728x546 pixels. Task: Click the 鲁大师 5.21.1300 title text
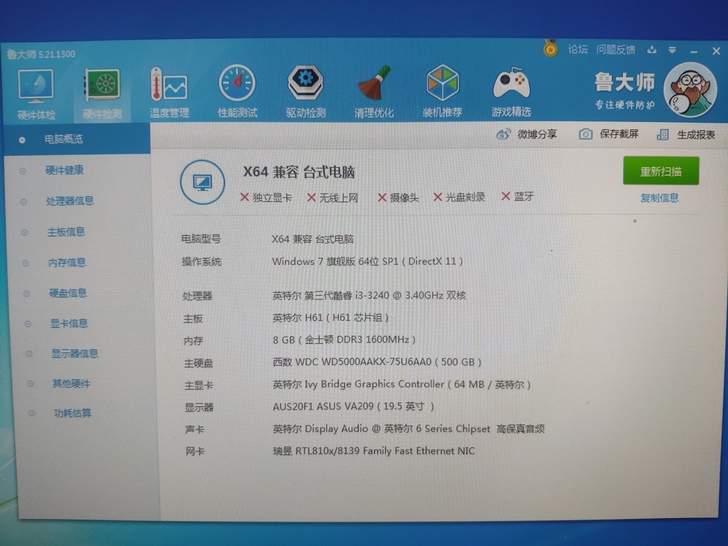point(41,54)
